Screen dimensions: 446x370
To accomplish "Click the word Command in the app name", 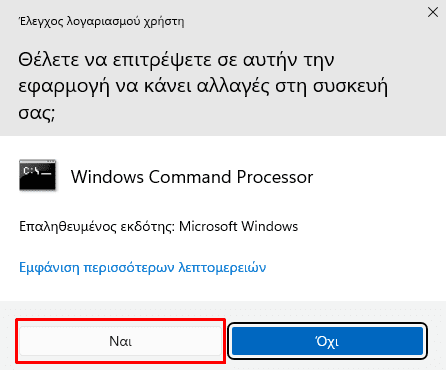I will coord(190,177).
